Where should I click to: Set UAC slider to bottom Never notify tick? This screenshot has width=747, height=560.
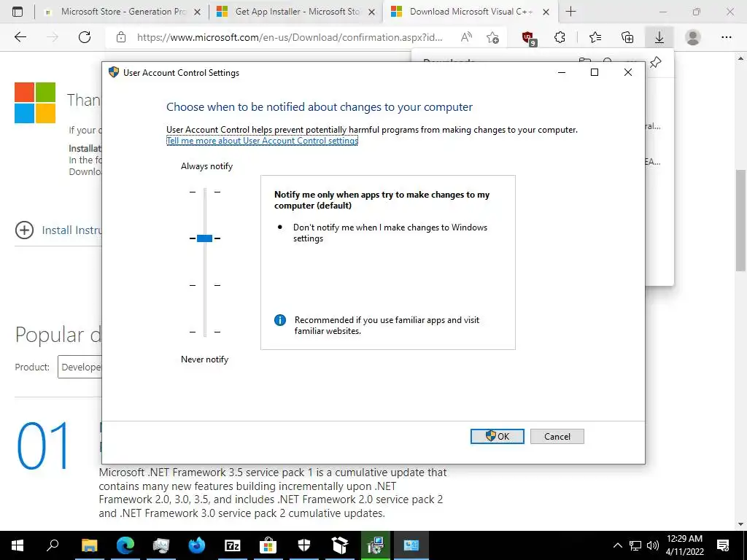[205, 332]
